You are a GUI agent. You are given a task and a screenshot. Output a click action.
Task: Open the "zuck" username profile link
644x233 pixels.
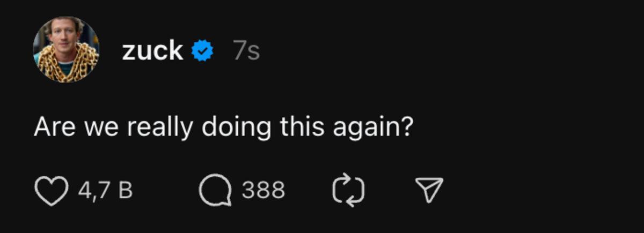pyautogui.click(x=152, y=51)
